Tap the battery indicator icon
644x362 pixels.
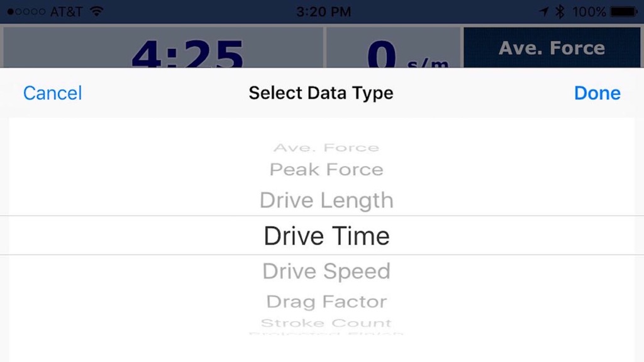click(625, 11)
